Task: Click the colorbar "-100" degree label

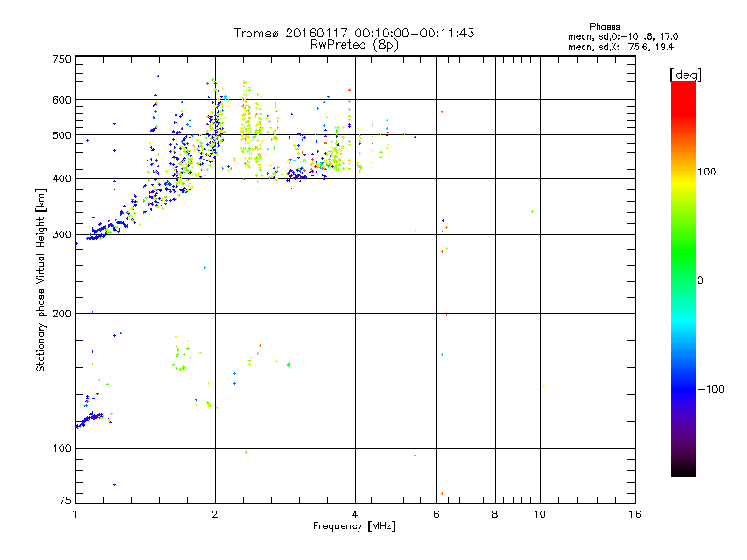Action: 711,389
